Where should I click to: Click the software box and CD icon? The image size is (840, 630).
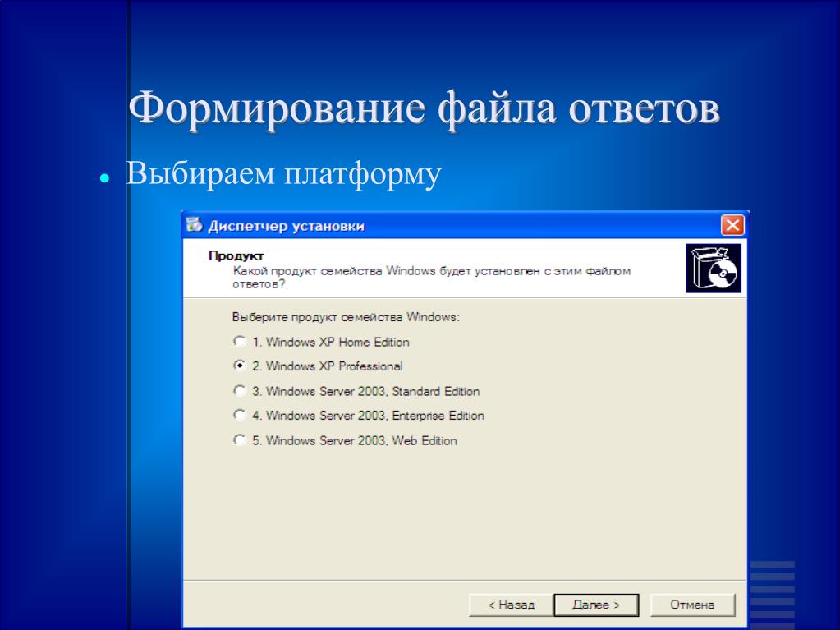(713, 268)
